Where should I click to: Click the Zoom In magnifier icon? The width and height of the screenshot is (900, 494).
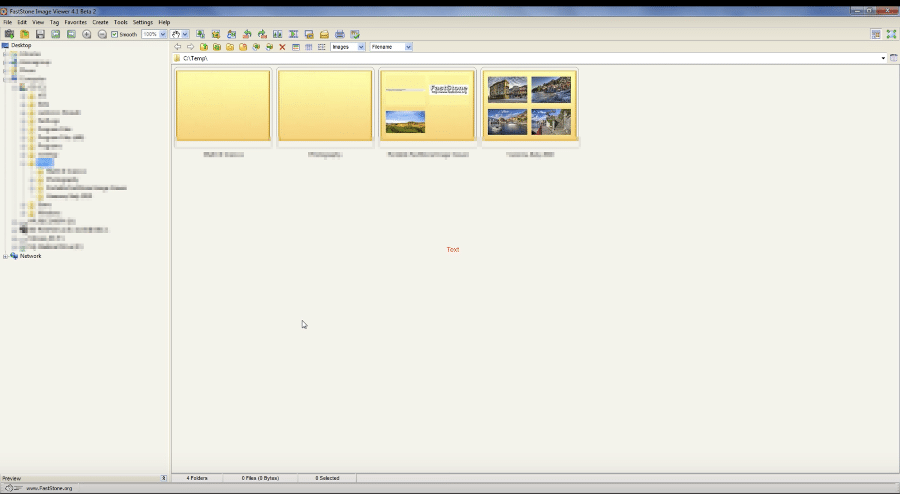(87, 34)
